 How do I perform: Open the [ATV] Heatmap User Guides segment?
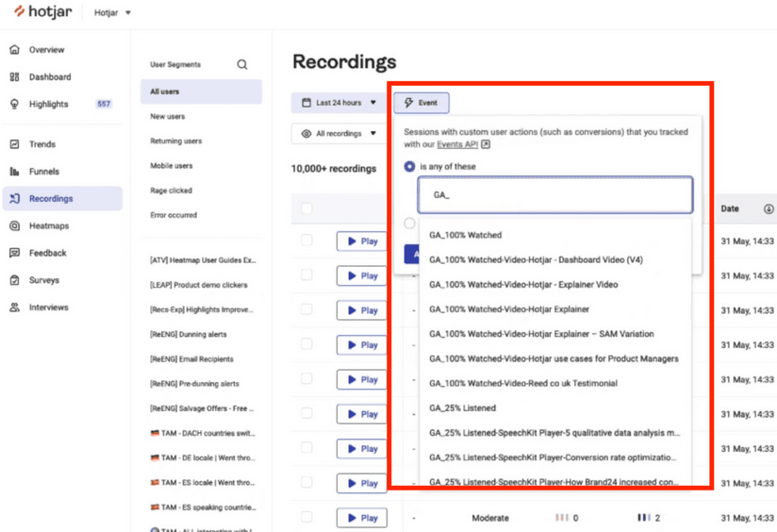coord(203,260)
